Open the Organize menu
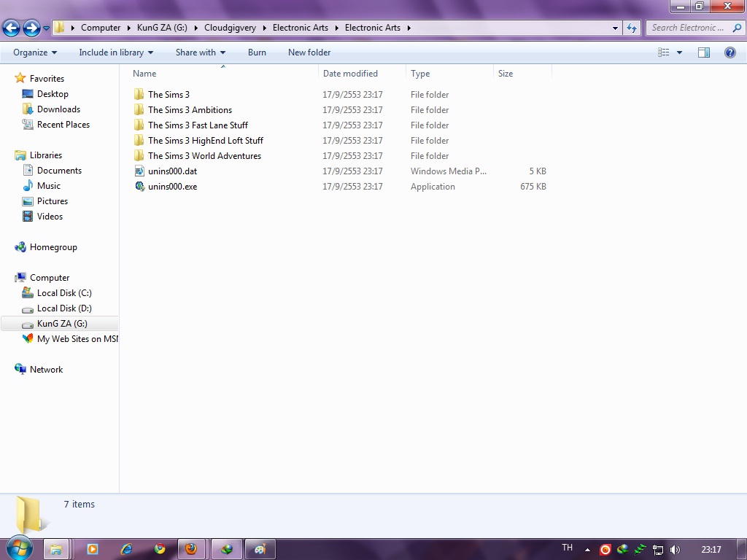Image resolution: width=747 pixels, height=560 pixels. (x=35, y=52)
